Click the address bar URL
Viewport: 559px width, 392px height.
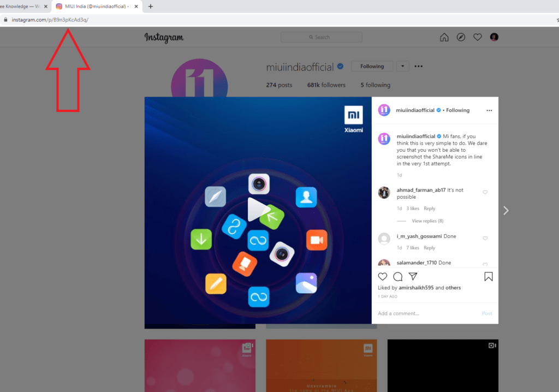coord(50,20)
